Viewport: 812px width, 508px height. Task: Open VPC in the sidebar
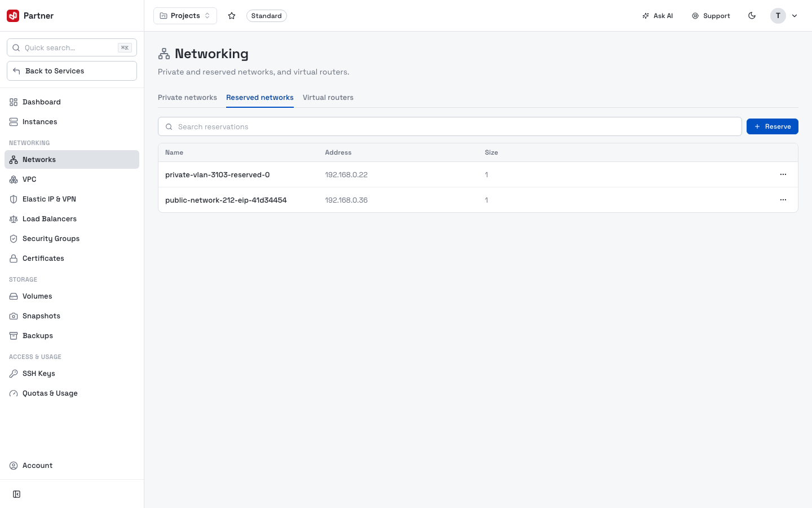click(72, 179)
